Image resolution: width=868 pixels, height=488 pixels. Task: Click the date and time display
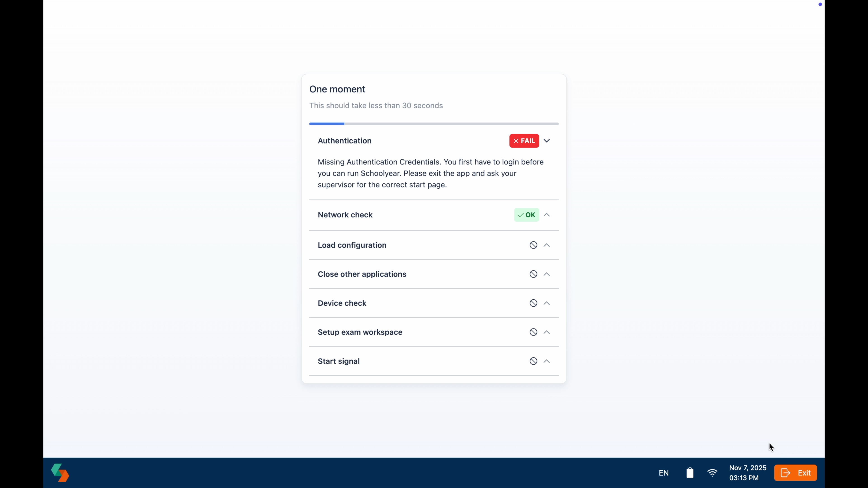pos(747,473)
